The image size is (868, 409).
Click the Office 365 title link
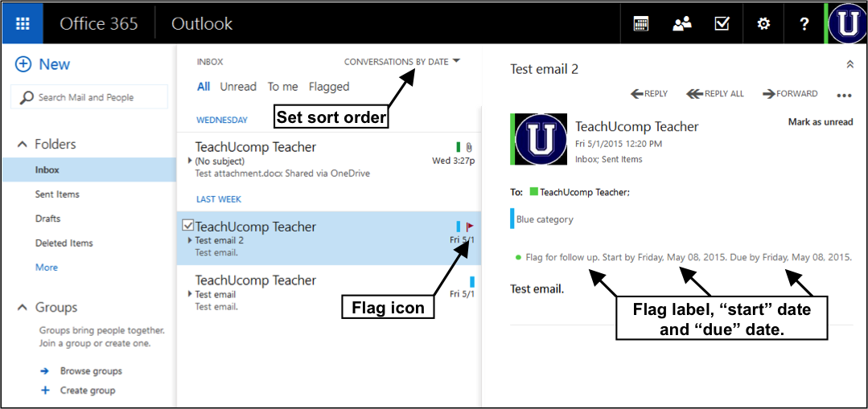pos(99,24)
